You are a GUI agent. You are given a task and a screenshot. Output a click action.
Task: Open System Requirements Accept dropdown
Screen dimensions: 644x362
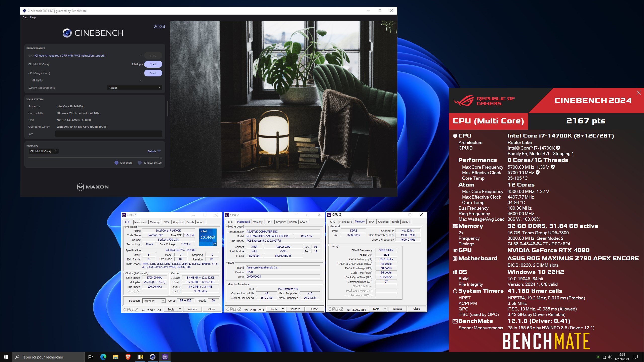coord(134,88)
